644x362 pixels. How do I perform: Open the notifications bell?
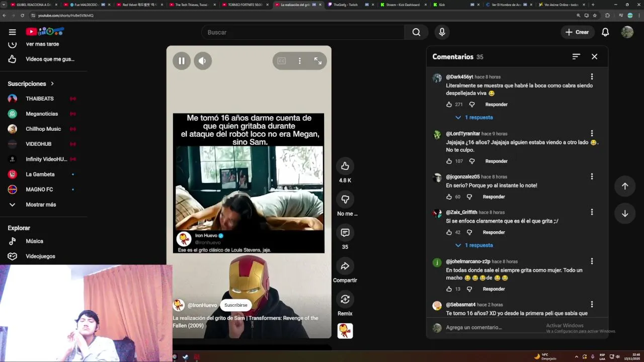(605, 32)
